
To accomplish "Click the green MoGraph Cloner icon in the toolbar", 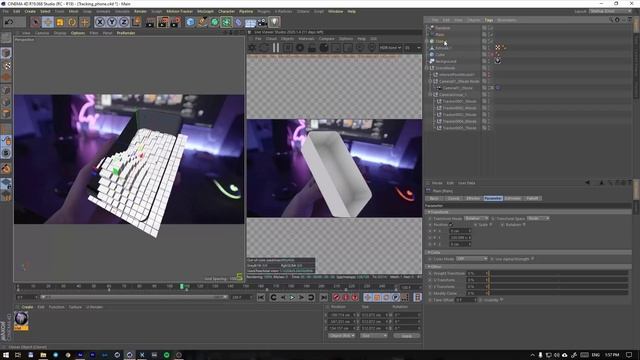I will coord(226,22).
